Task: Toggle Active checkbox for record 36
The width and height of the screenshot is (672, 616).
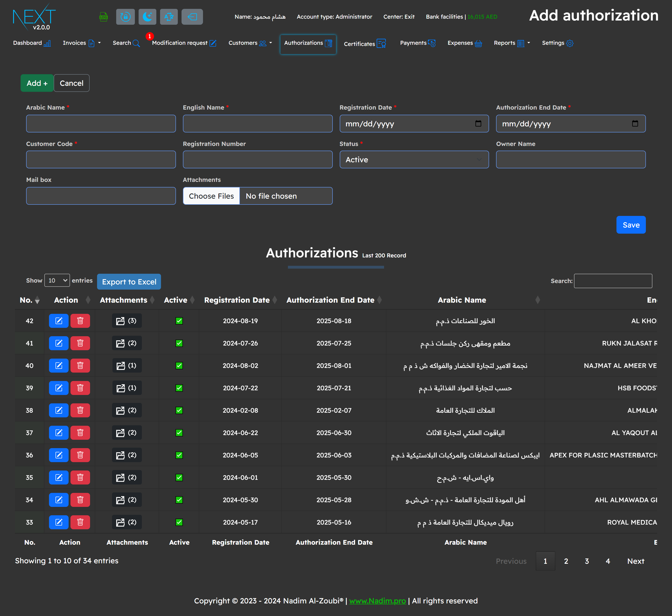Action: [179, 455]
